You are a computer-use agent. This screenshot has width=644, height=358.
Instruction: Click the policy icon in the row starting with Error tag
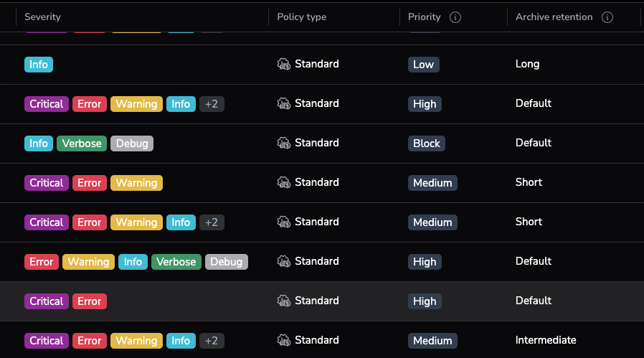pos(284,261)
